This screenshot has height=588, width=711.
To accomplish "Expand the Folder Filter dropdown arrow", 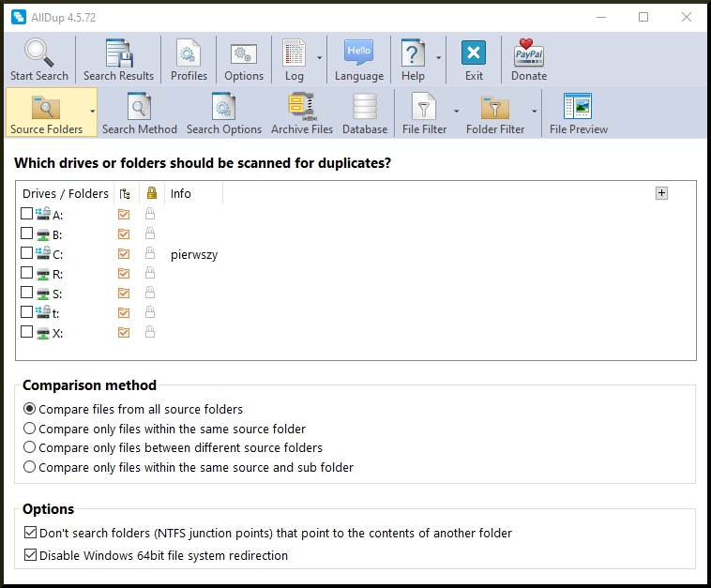I will [x=534, y=111].
